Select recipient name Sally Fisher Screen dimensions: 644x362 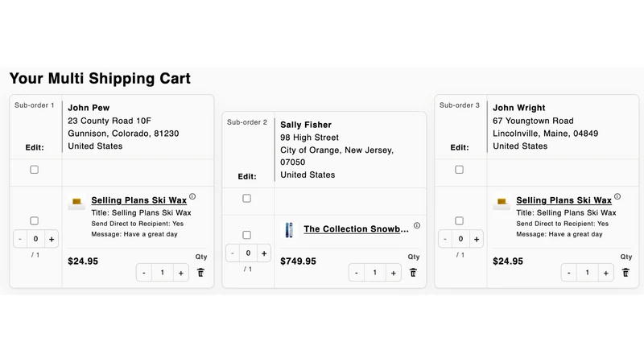[306, 125]
